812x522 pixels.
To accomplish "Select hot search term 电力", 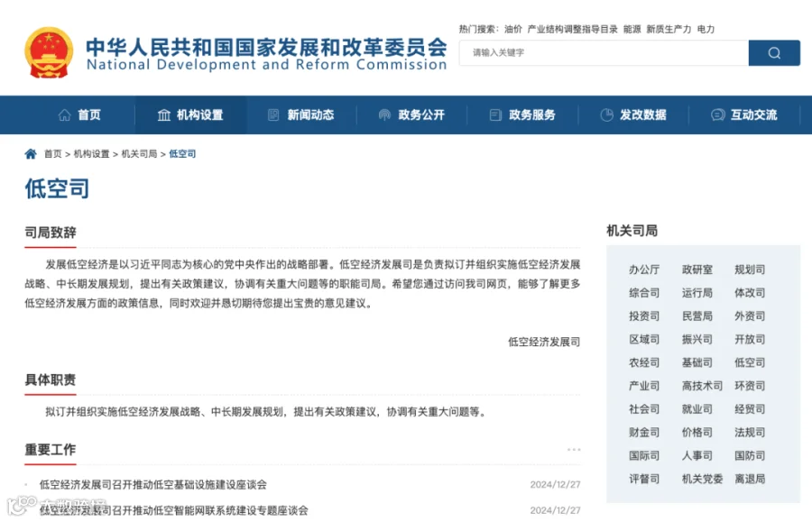I will [706, 29].
